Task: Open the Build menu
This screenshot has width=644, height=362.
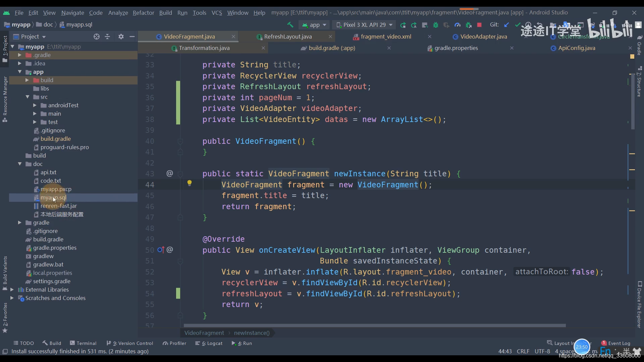Action: point(165,12)
